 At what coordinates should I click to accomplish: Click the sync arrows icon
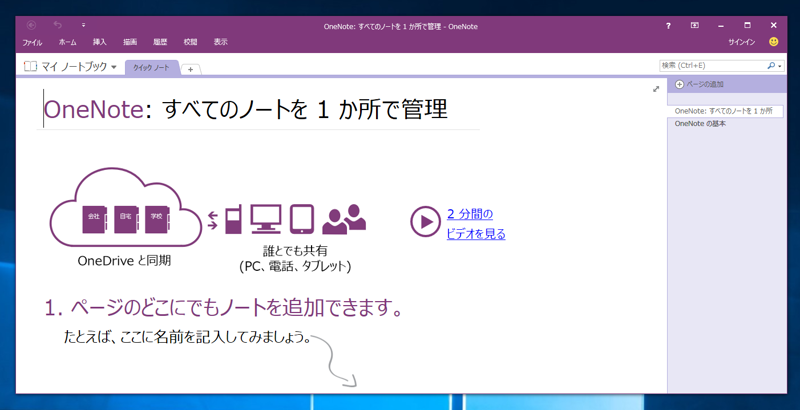[213, 220]
